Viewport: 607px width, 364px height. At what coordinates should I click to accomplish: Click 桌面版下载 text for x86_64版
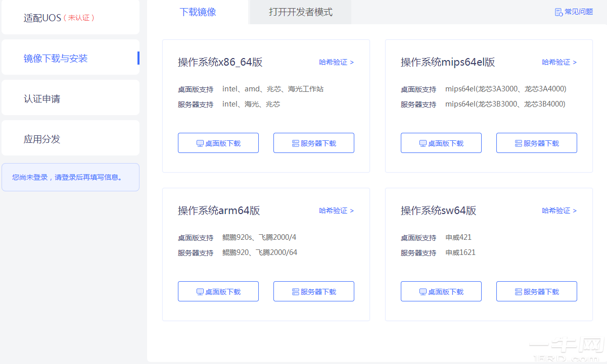[223, 143]
